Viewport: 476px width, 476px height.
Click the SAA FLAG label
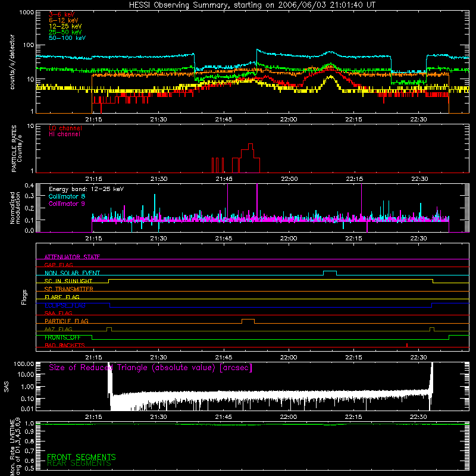point(58,313)
